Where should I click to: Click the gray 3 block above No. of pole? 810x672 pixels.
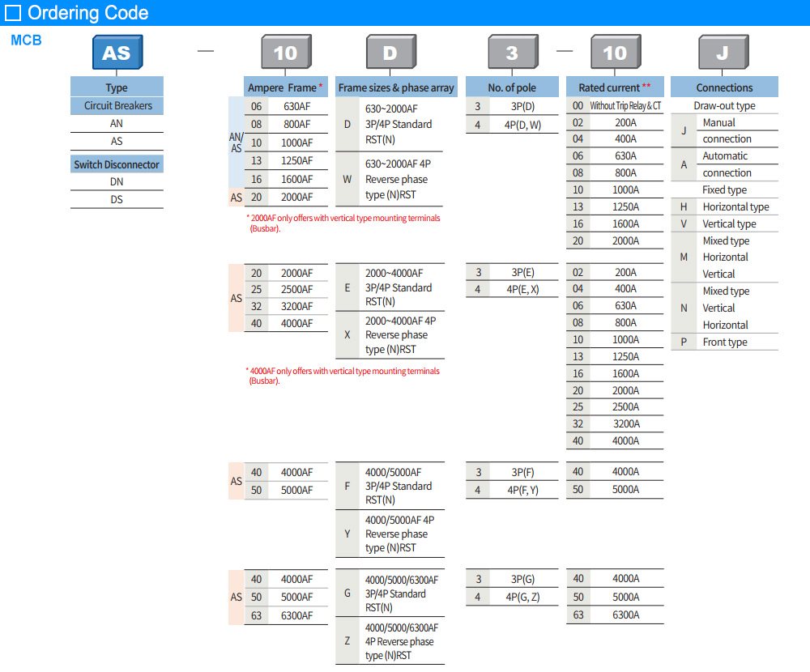(x=512, y=53)
